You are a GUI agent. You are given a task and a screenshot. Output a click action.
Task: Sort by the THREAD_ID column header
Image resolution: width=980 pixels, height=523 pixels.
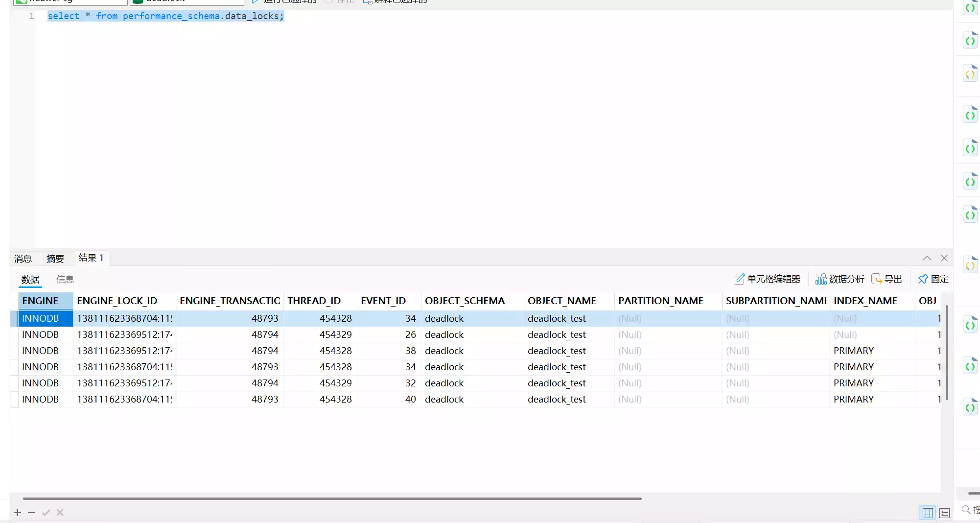[x=314, y=301]
